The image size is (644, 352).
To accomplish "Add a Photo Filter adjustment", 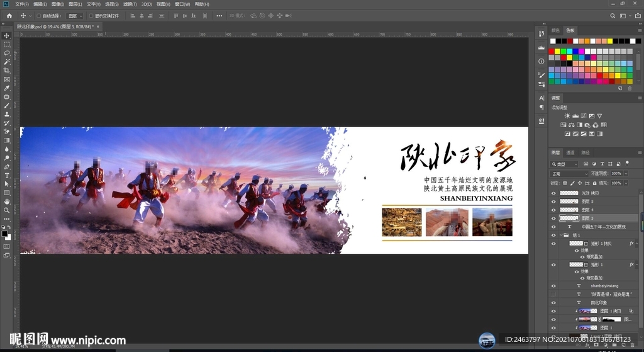I will pos(587,125).
